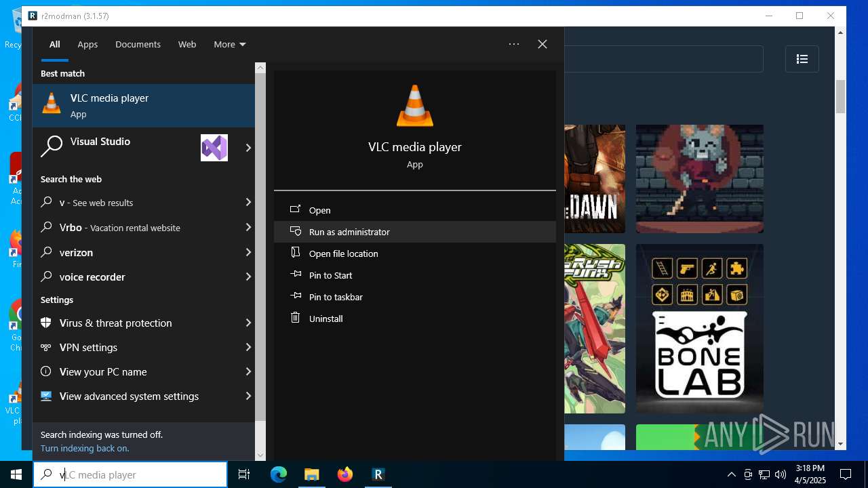Open the BONELAB game thumbnail
Screen dimensions: 868x488
point(700,329)
